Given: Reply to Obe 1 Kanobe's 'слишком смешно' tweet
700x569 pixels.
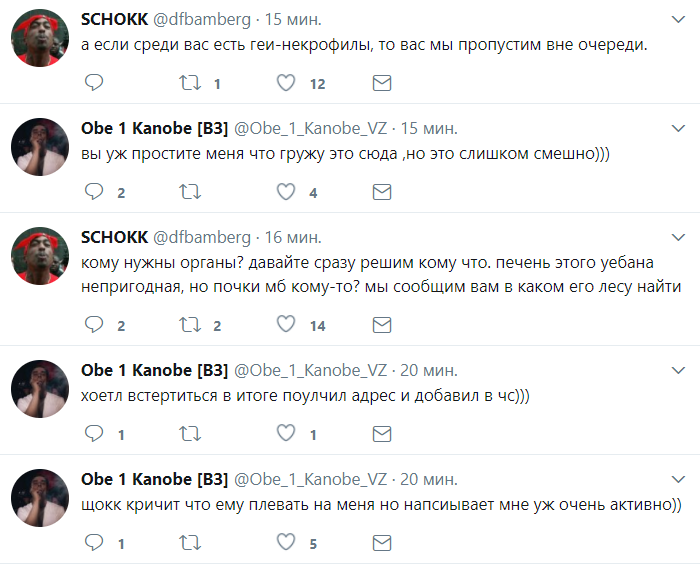Looking at the screenshot, I should point(94,191).
